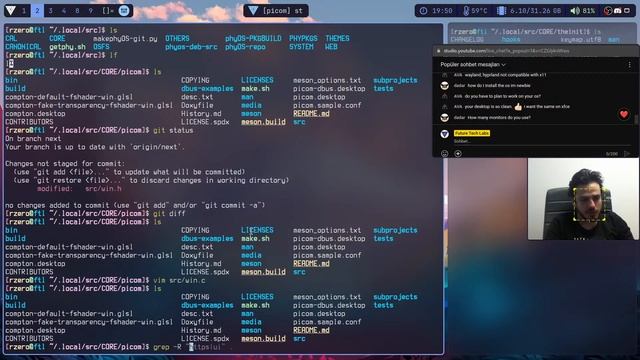Switch to workspace 4
The image size is (640, 360).
[x=64, y=11]
